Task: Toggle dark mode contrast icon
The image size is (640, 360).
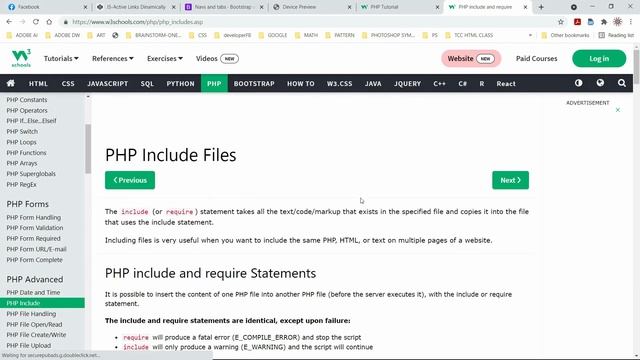Action: (578, 83)
